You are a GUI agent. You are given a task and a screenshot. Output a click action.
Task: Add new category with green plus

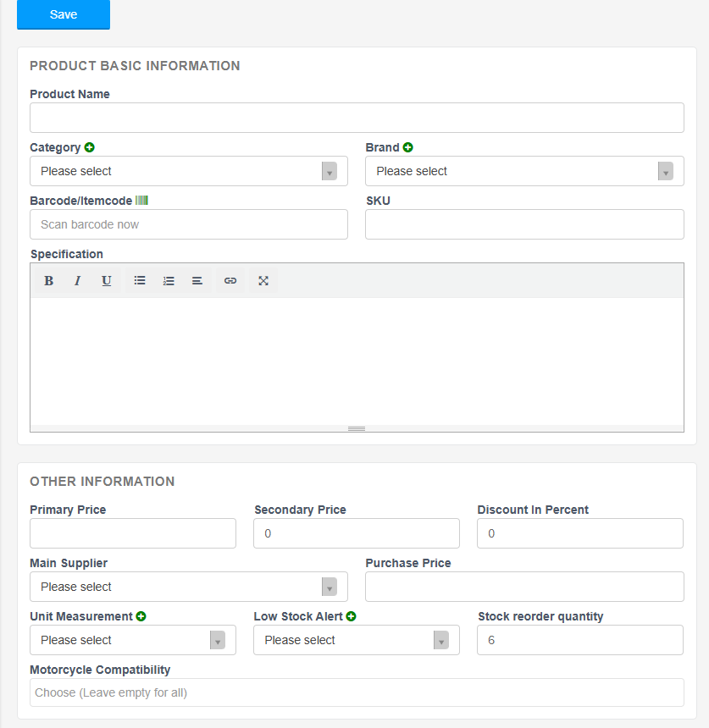point(90,147)
